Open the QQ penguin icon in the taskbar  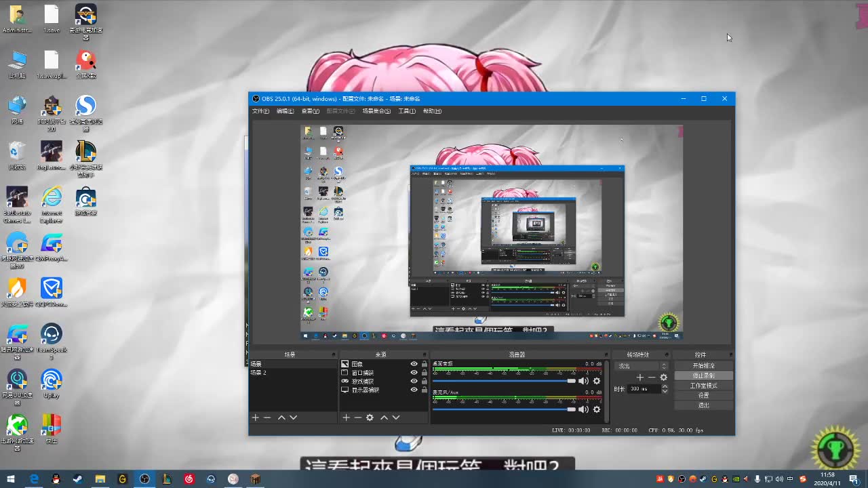[55, 479]
